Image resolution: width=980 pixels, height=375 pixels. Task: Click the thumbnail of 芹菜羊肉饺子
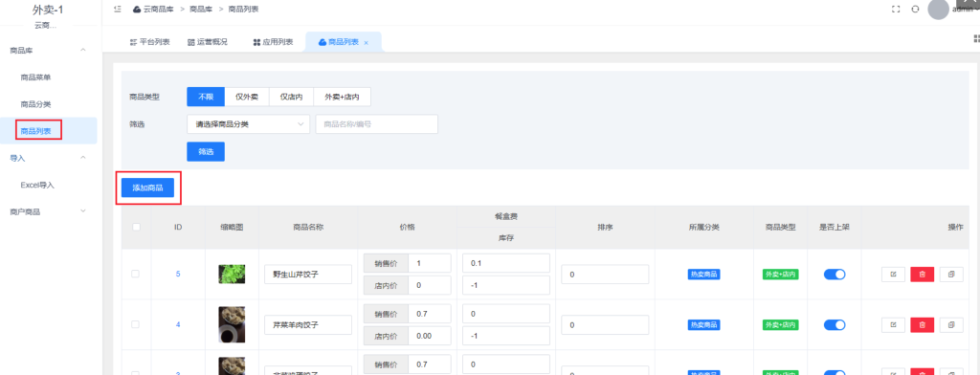pyautogui.click(x=232, y=324)
